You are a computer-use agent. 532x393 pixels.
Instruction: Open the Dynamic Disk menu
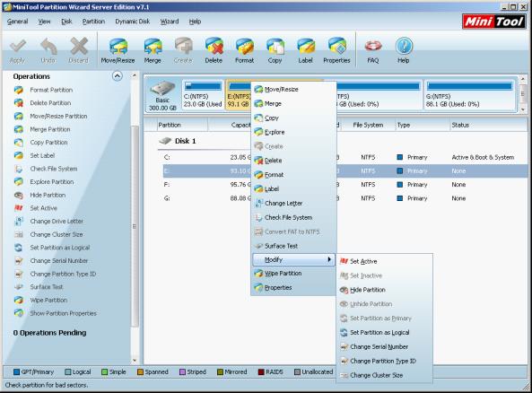(132, 22)
